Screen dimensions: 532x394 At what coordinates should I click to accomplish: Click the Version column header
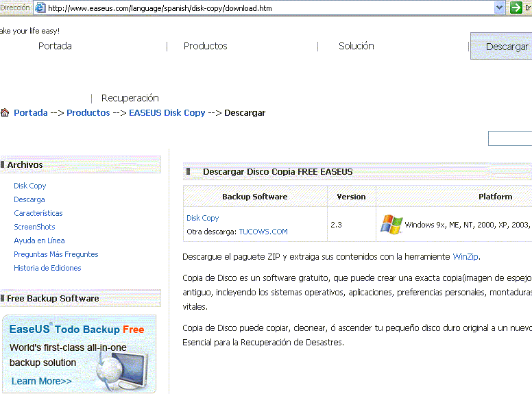click(x=351, y=197)
